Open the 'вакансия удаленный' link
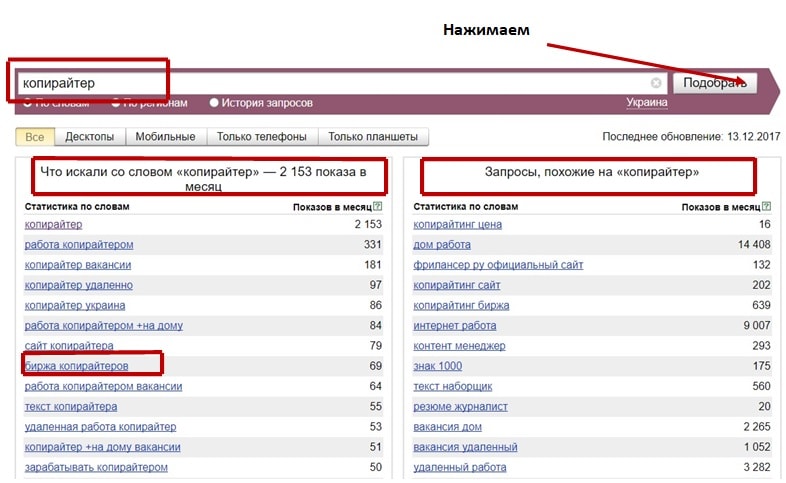 pyautogui.click(x=465, y=447)
